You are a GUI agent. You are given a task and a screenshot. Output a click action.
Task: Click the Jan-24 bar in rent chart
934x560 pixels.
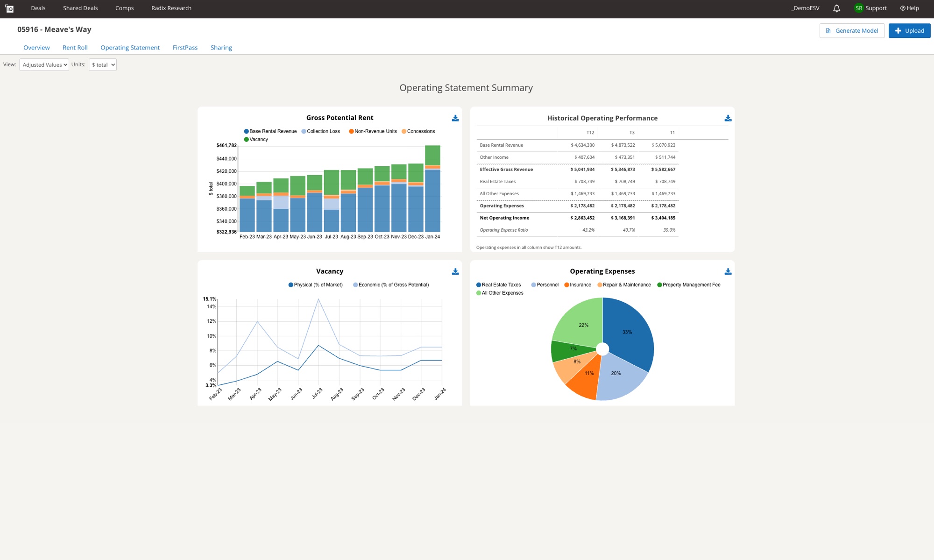432,189
